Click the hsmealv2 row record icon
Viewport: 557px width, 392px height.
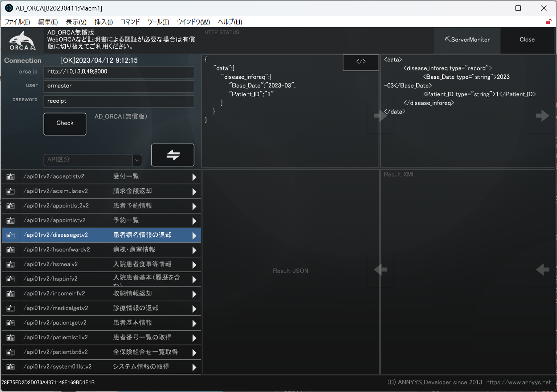click(11, 265)
